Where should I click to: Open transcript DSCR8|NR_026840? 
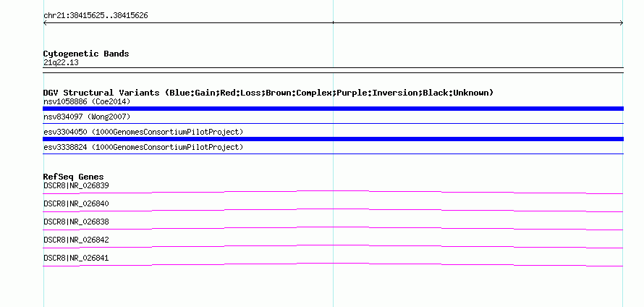(76, 204)
